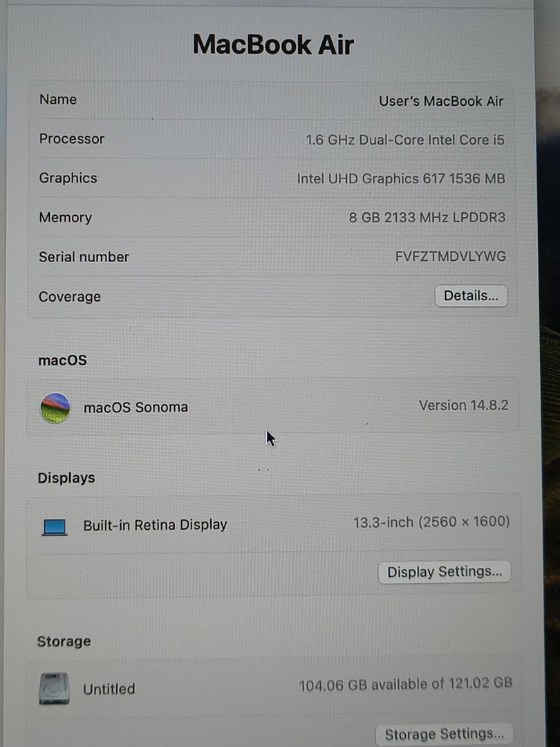Viewport: 560px width, 747px height.
Task: Click the 104.06 GB available storage text
Action: tap(405, 685)
